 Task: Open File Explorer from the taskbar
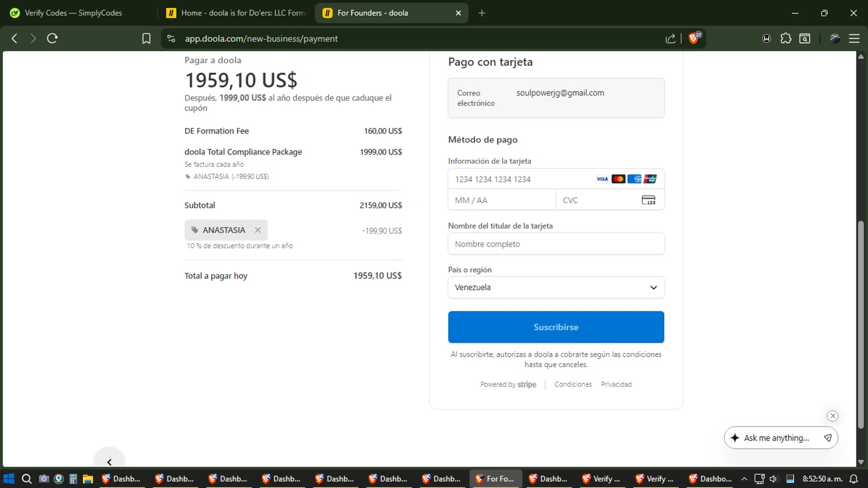pos(88,479)
